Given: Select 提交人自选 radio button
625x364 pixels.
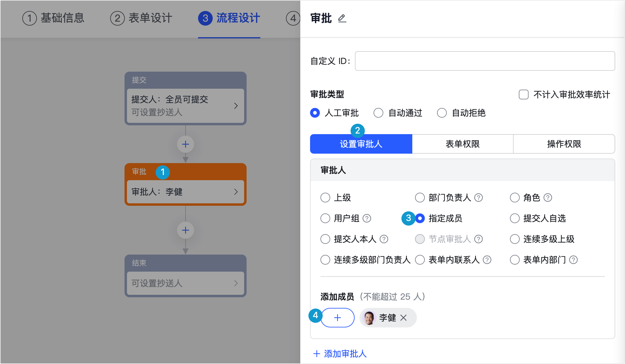Looking at the screenshot, I should [x=515, y=218].
